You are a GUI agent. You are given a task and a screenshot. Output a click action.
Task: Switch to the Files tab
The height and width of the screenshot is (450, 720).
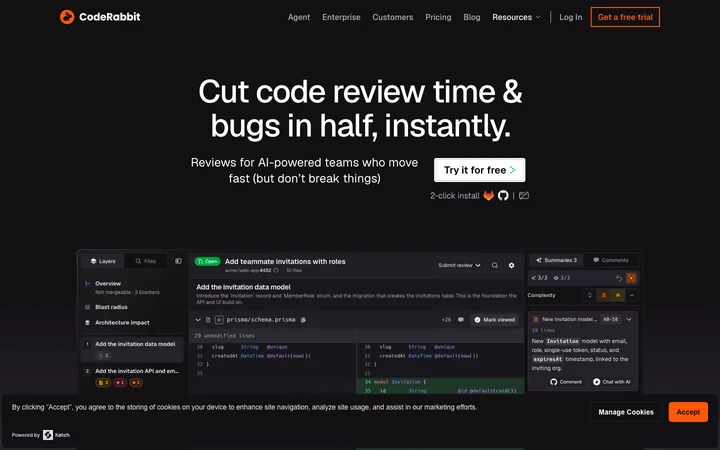pyautogui.click(x=146, y=261)
